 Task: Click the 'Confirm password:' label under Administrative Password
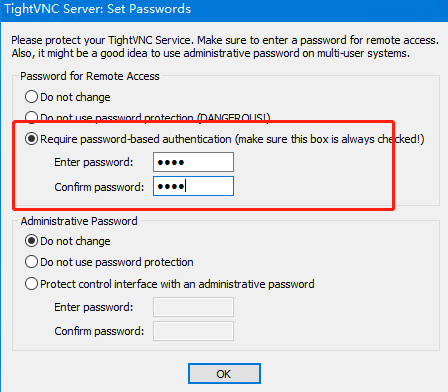[x=99, y=331]
